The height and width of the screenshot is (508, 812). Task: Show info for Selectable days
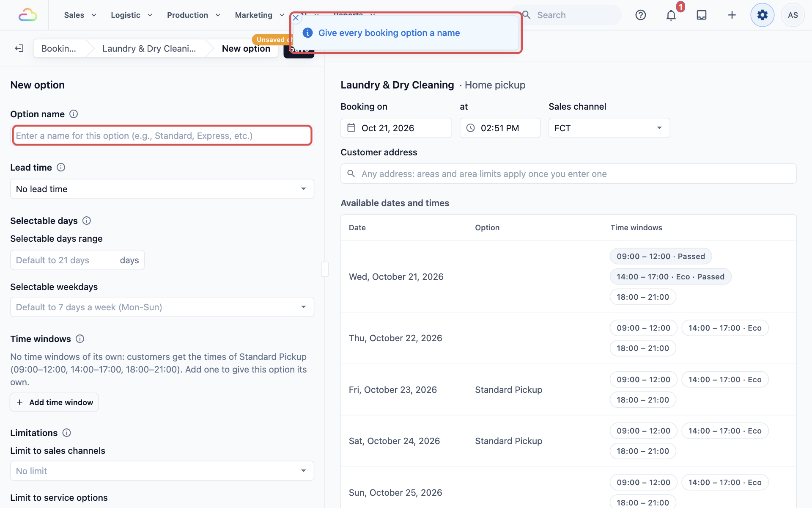pyautogui.click(x=87, y=221)
